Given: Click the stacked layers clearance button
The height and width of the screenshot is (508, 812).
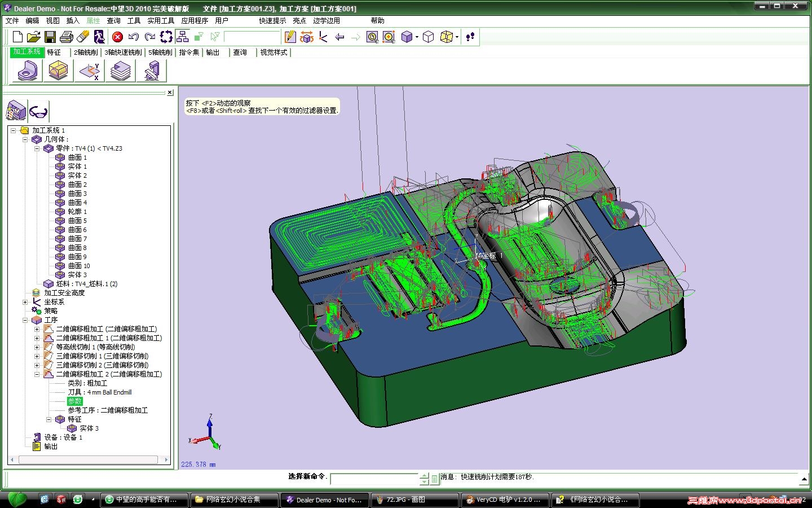Looking at the screenshot, I should [120, 71].
